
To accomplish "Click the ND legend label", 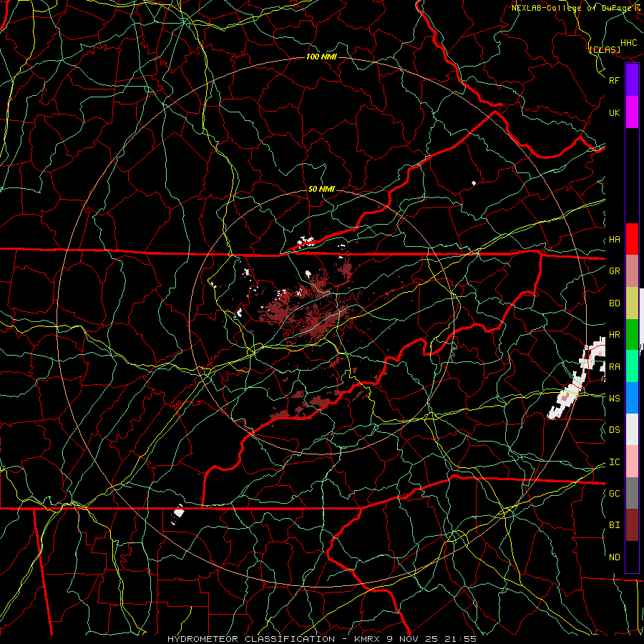I will [x=614, y=557].
